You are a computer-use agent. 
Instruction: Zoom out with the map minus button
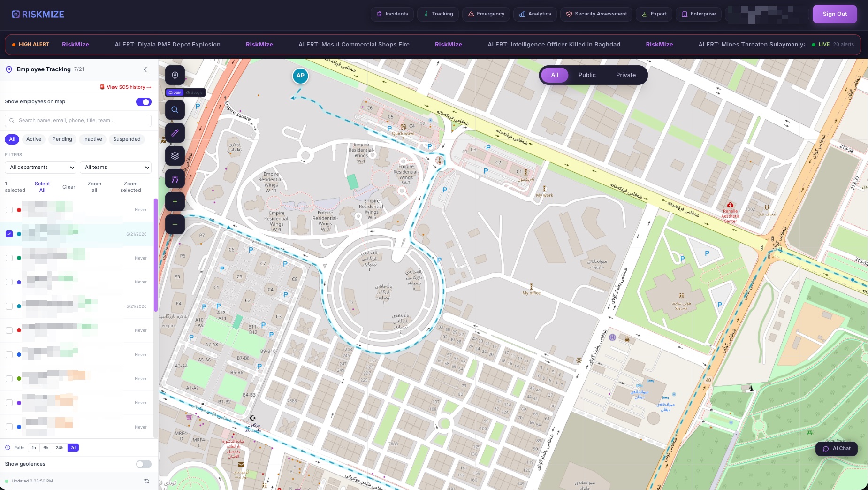175,224
